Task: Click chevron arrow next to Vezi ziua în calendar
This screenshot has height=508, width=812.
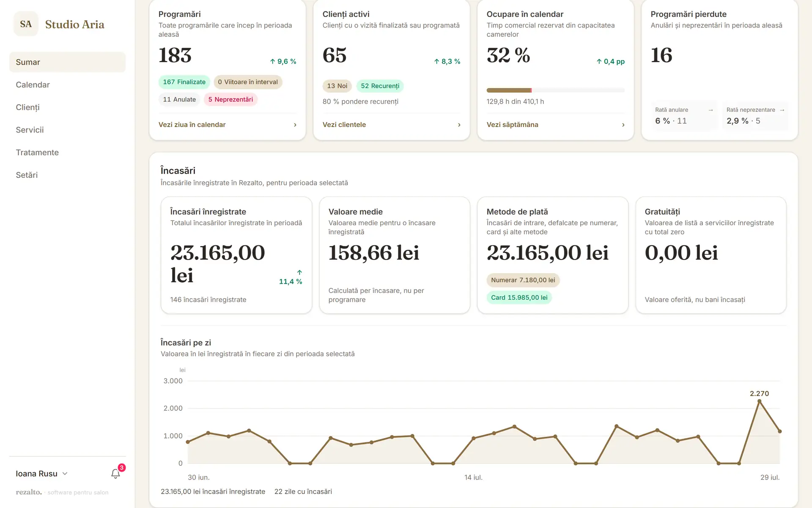Action: [295, 125]
